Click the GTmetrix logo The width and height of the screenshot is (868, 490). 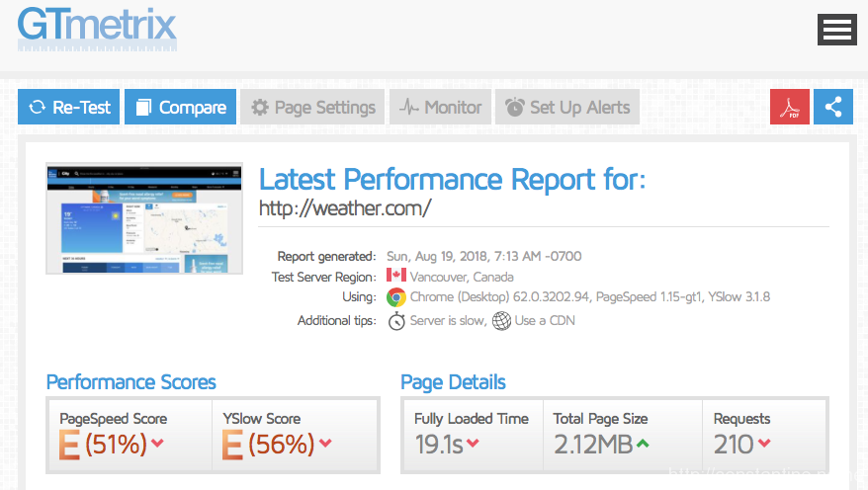pyautogui.click(x=98, y=29)
